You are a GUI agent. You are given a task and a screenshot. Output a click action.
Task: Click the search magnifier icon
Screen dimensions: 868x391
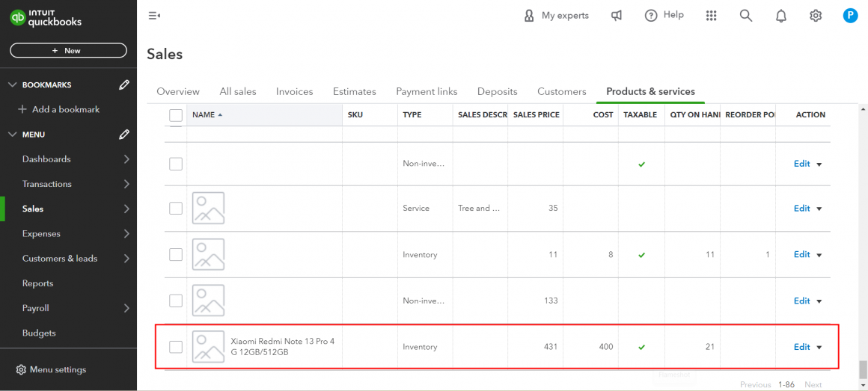pyautogui.click(x=746, y=16)
